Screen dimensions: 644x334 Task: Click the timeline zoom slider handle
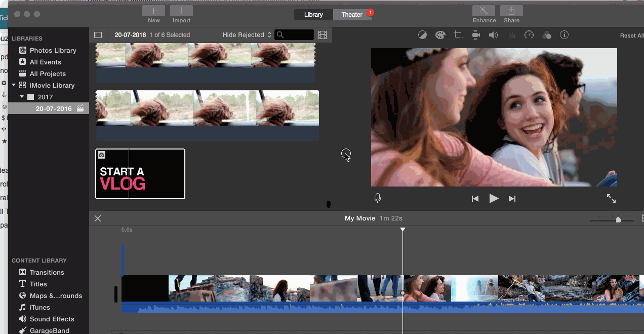(x=618, y=219)
